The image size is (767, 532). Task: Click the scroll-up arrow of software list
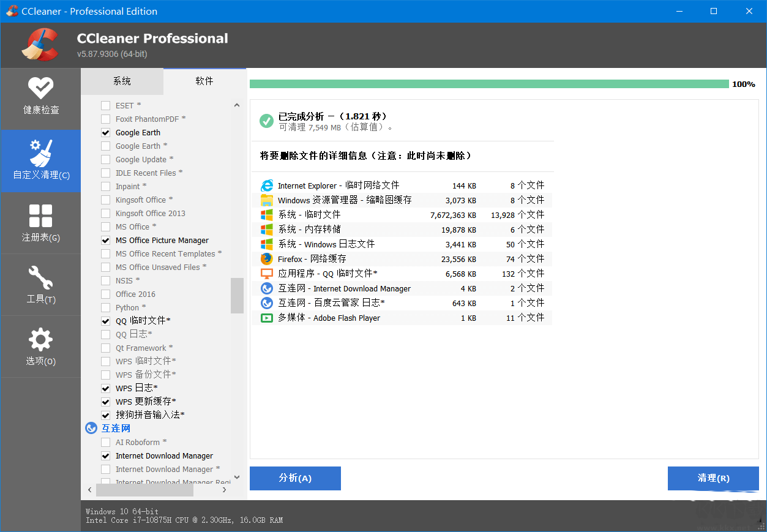coord(237,106)
